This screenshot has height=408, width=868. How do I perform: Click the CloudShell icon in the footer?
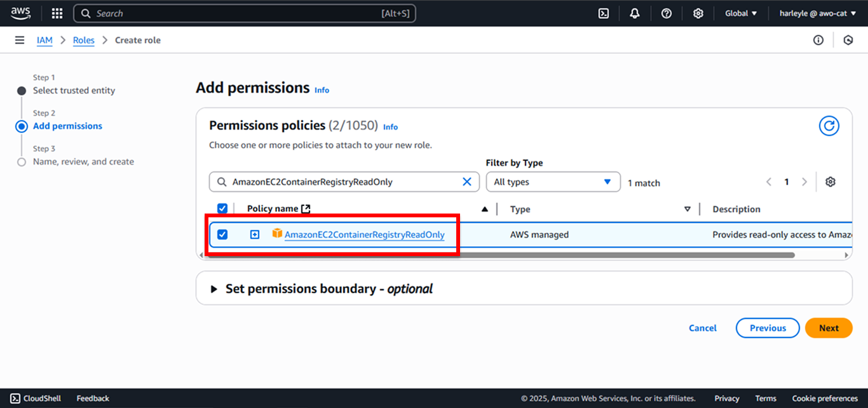click(x=15, y=398)
